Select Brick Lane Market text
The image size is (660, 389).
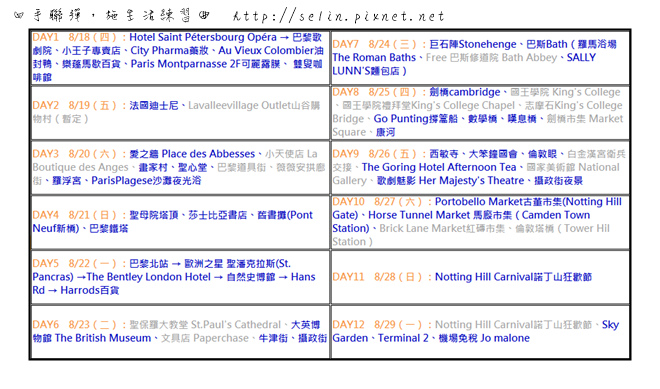click(x=424, y=229)
